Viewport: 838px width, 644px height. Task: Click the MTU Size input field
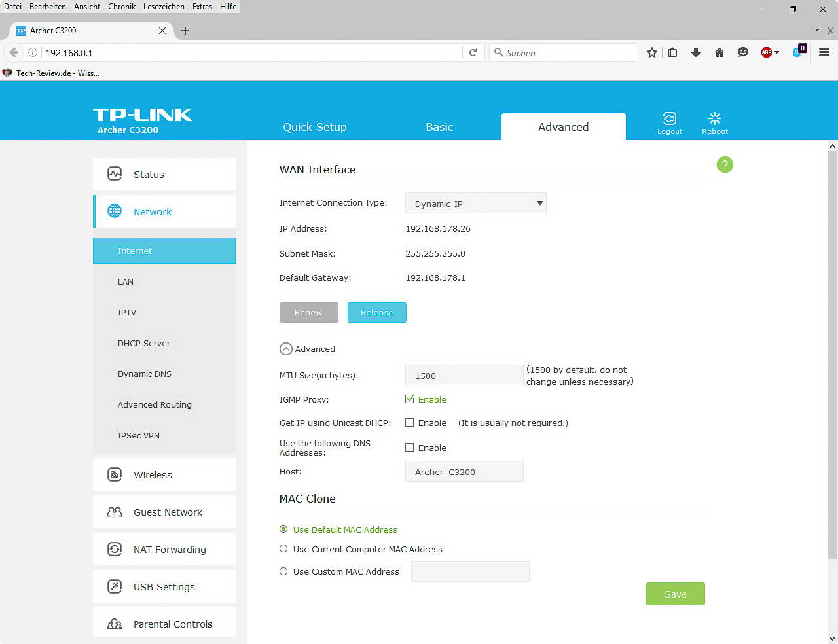464,376
